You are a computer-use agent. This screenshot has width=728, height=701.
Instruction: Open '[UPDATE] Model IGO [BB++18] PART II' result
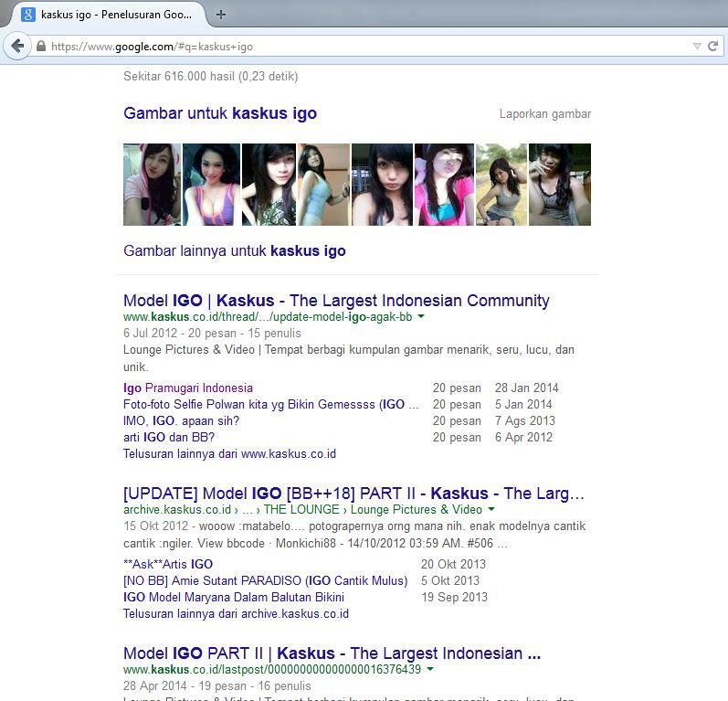[x=353, y=494]
